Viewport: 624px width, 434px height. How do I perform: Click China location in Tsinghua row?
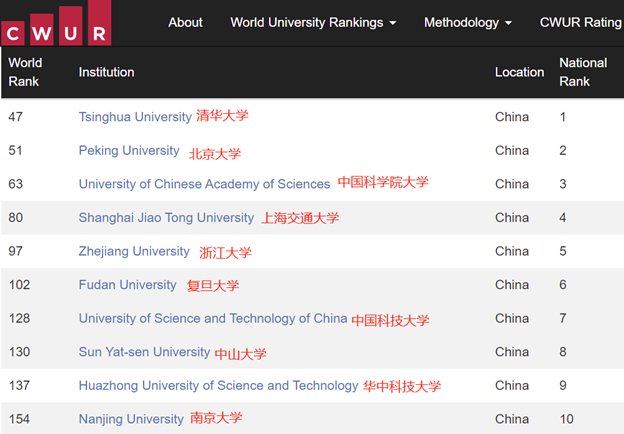tap(512, 117)
